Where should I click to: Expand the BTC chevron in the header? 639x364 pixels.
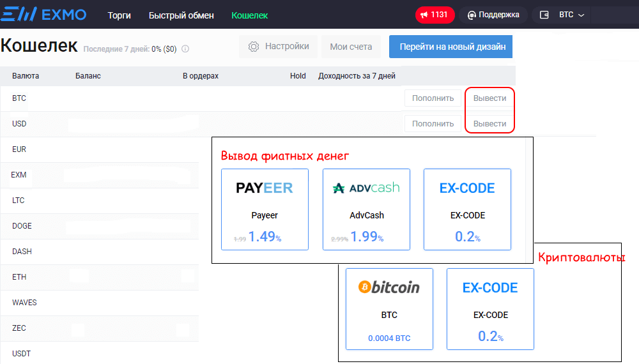pyautogui.click(x=581, y=15)
